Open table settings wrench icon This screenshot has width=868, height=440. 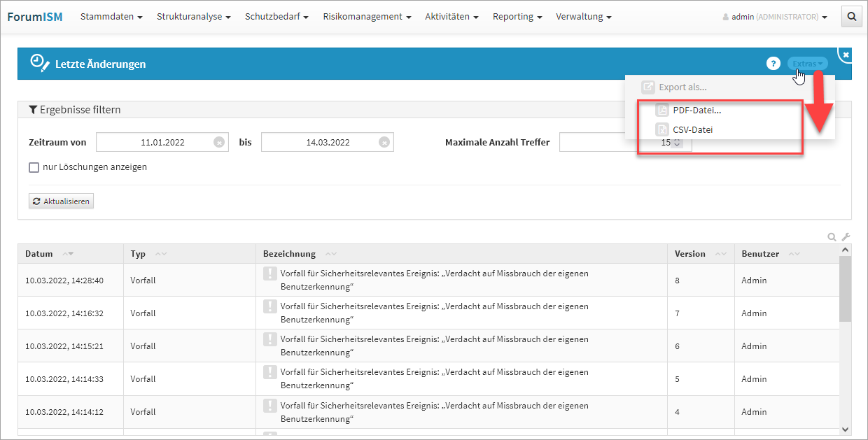845,237
